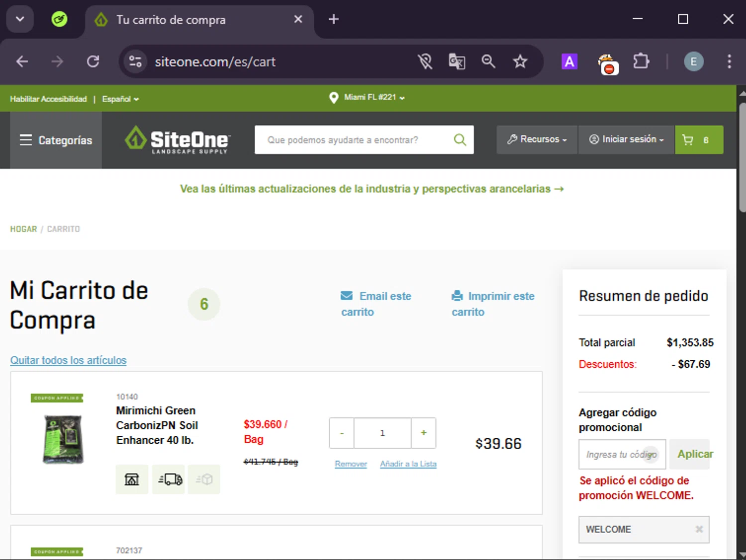
Task: Open the profile E avatar
Action: pos(694,62)
